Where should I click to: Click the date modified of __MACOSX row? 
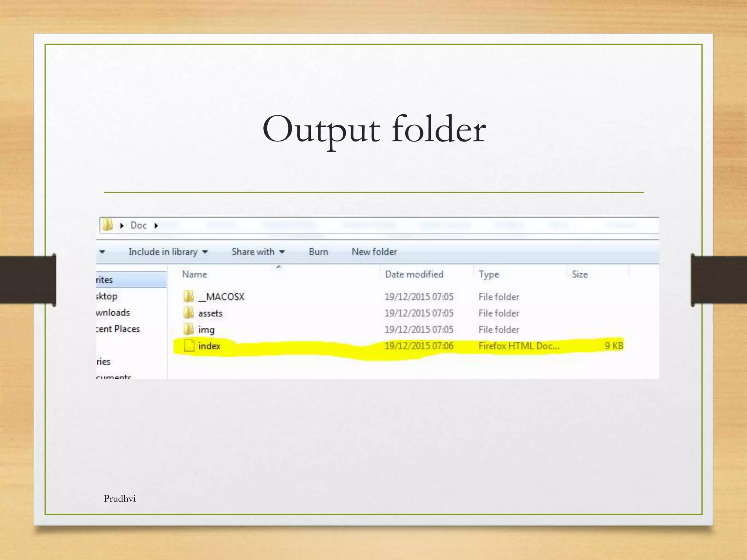pyautogui.click(x=419, y=297)
